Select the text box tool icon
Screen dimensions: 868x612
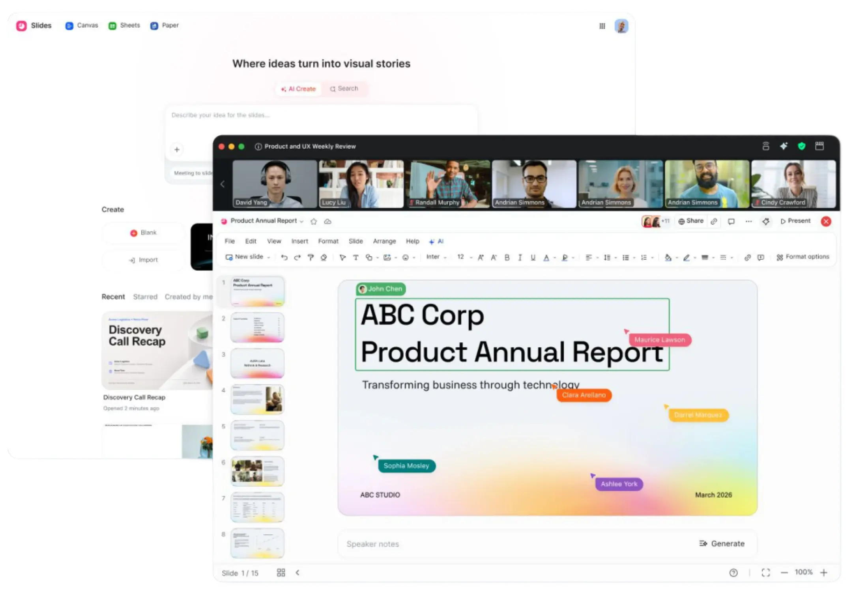(356, 257)
